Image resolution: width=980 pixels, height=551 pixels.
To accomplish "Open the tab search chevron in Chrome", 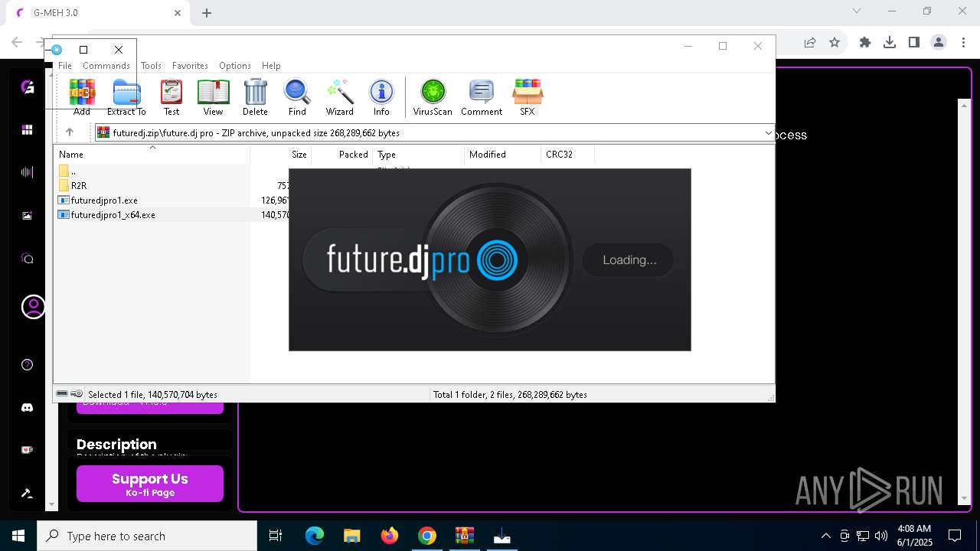I will (857, 11).
